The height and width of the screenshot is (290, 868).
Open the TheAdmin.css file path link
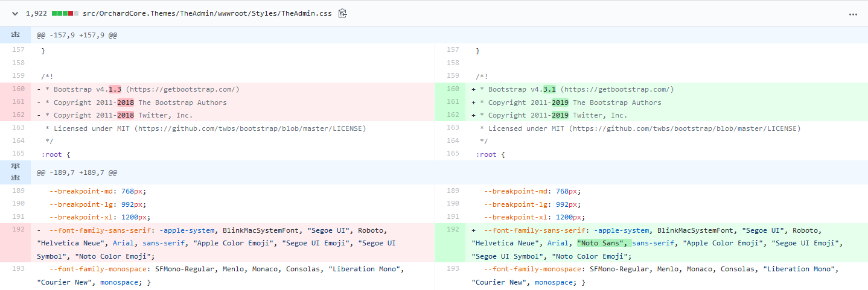pyautogui.click(x=208, y=13)
